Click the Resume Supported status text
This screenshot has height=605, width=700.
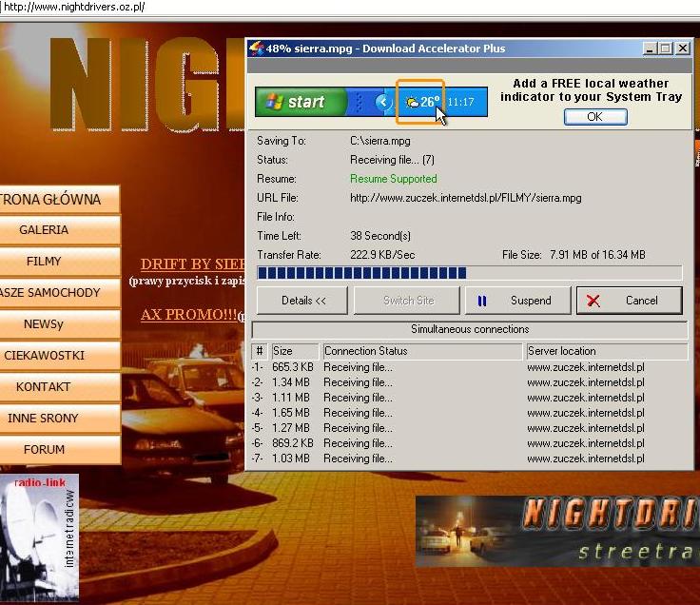point(394,179)
